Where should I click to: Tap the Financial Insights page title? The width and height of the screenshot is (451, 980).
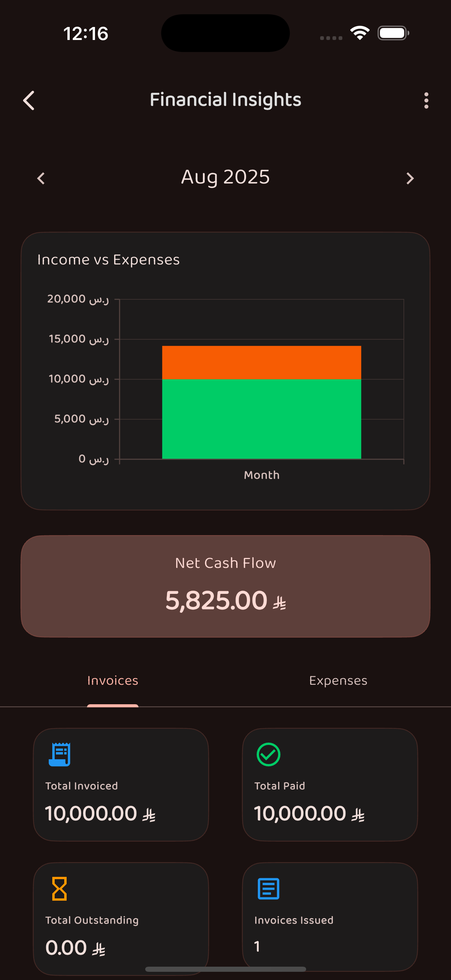(x=225, y=100)
